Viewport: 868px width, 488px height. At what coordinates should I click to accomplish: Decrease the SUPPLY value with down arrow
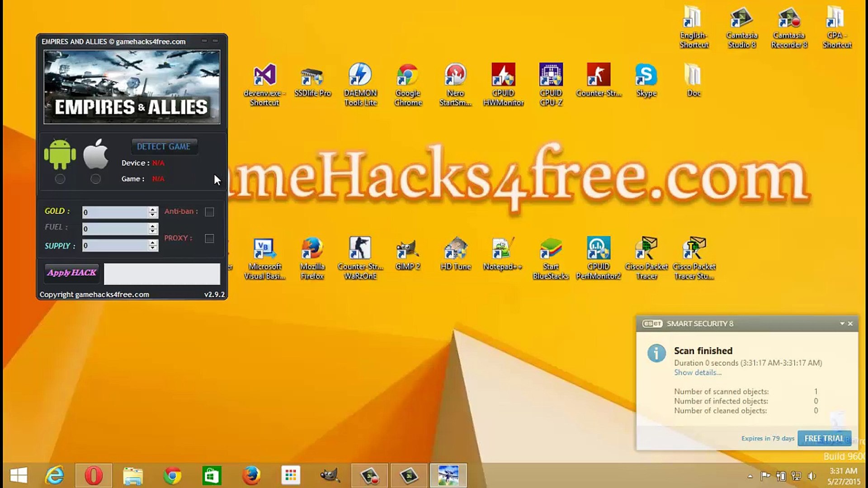click(153, 249)
